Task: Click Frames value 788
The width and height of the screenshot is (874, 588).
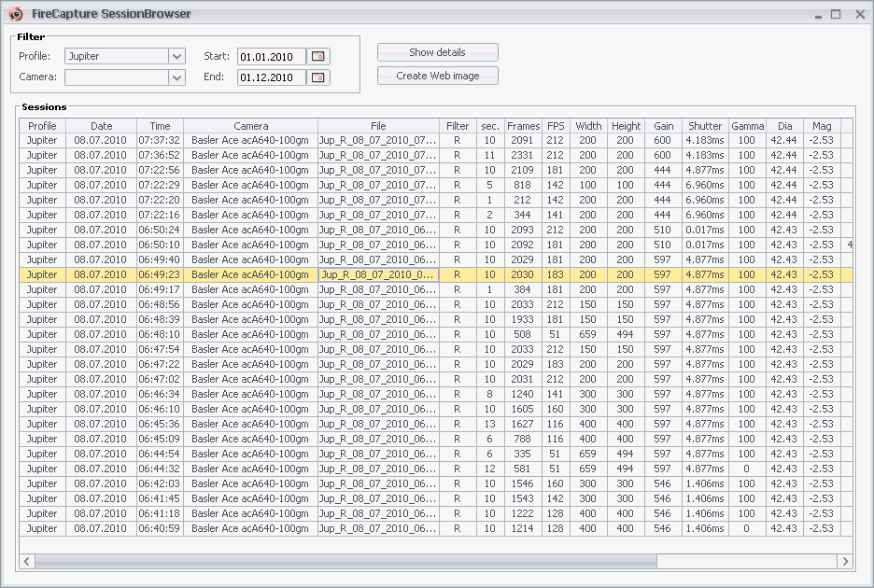Action: pyautogui.click(x=522, y=440)
